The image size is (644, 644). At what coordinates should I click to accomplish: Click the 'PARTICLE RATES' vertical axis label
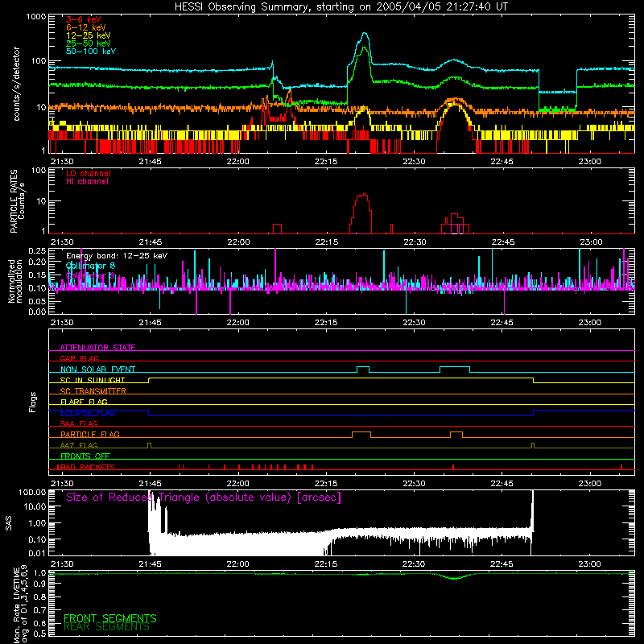(x=14, y=201)
